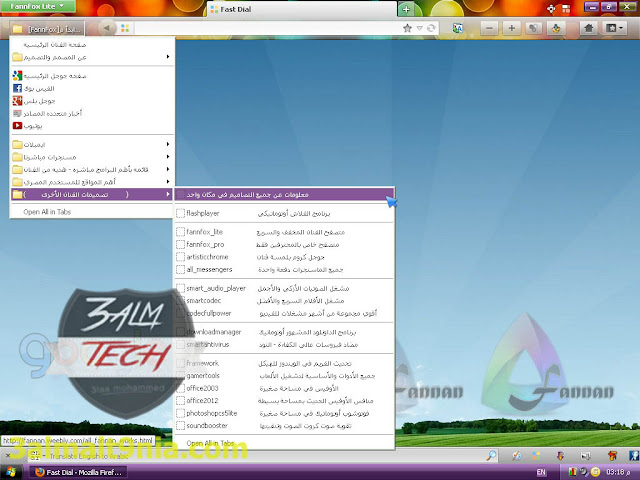The image size is (640, 480).
Task: Click the smartantivirus entry
Action: 284,344
